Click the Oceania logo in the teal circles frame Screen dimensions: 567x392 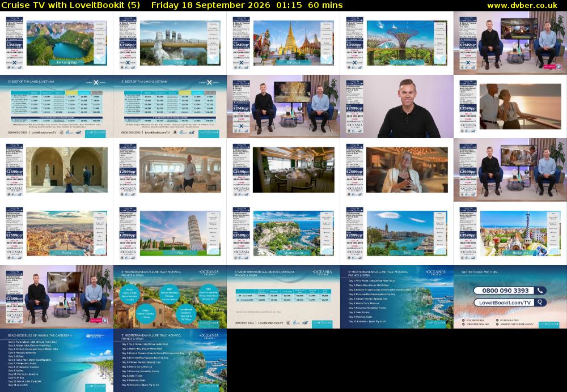click(209, 272)
